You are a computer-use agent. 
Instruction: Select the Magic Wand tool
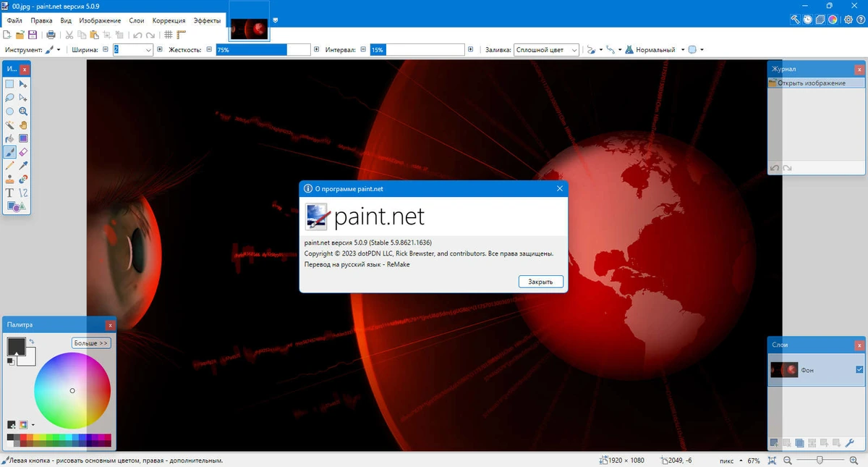(x=9, y=125)
